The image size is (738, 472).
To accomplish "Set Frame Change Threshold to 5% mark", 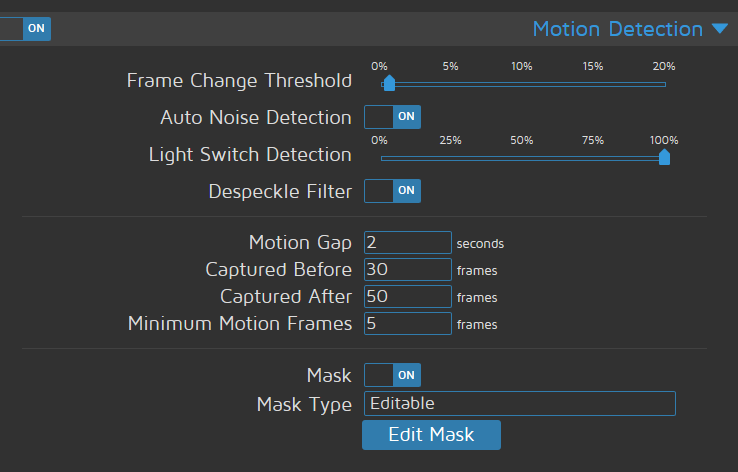I will click(451, 84).
